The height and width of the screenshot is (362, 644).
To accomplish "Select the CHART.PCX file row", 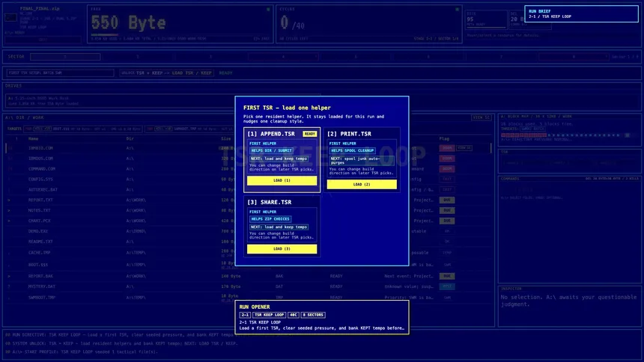I will click(248, 221).
